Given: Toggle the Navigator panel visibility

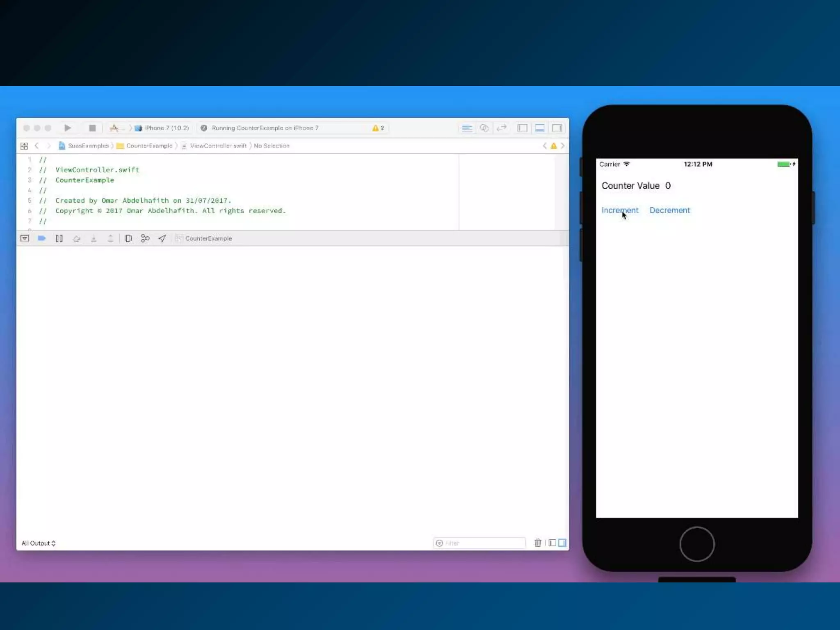Looking at the screenshot, I should pyautogui.click(x=522, y=128).
